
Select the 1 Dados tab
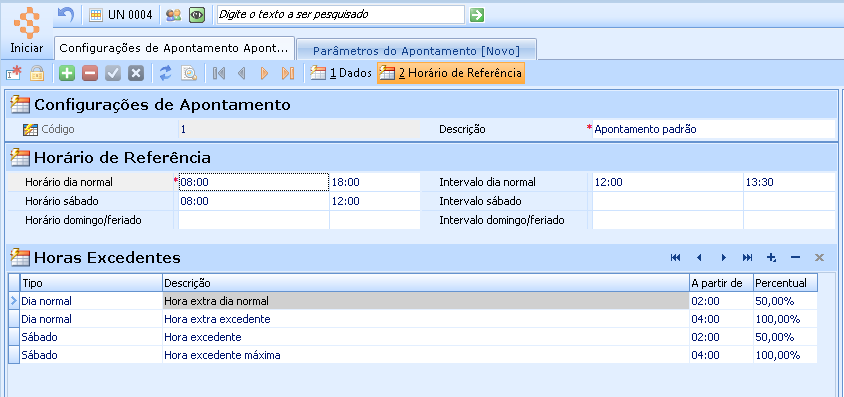[341, 73]
